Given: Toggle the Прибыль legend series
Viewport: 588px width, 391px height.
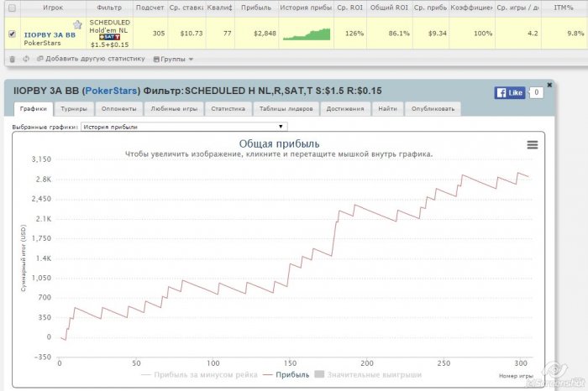Looking at the screenshot, I should pos(286,375).
